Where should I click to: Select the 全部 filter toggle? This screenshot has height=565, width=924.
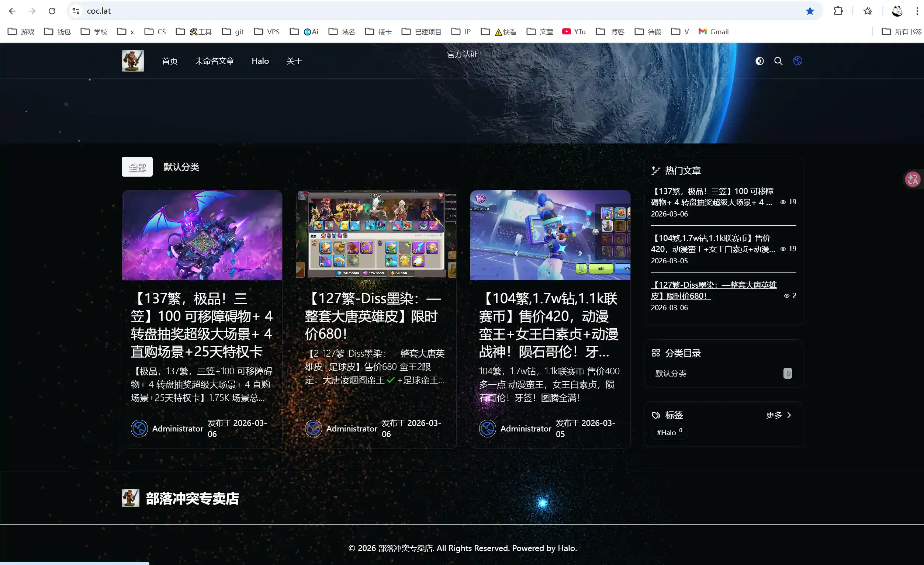coord(136,166)
